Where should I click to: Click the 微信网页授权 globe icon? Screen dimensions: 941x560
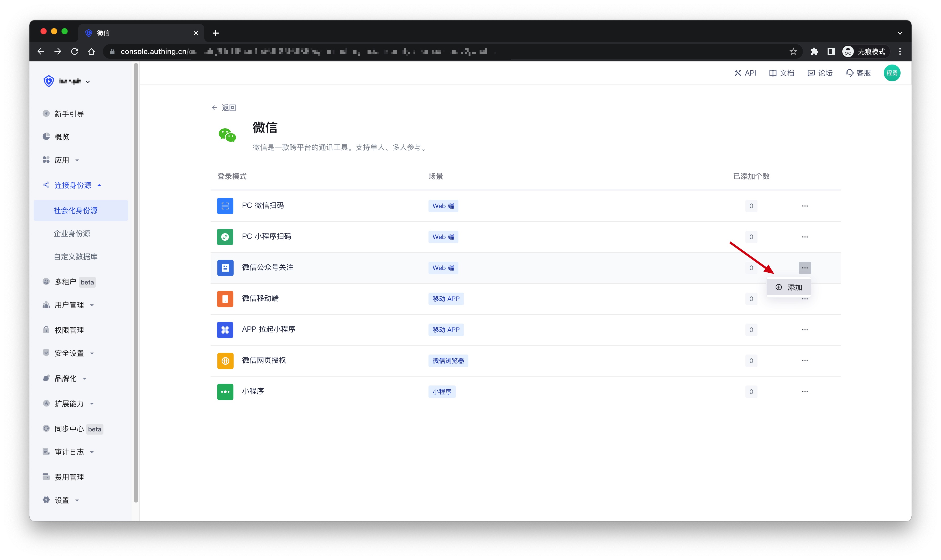225,360
